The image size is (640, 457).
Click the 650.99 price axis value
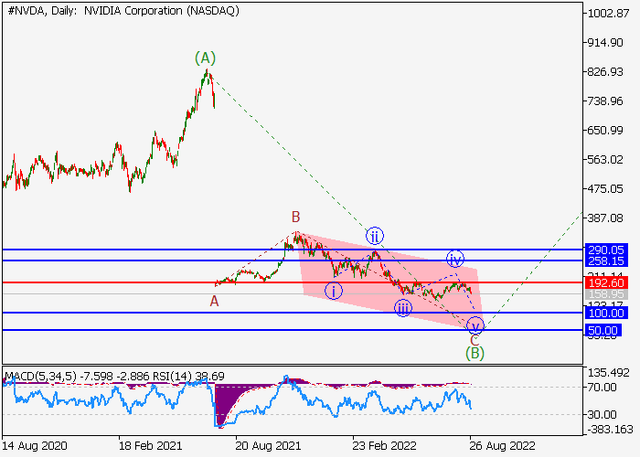[605, 130]
